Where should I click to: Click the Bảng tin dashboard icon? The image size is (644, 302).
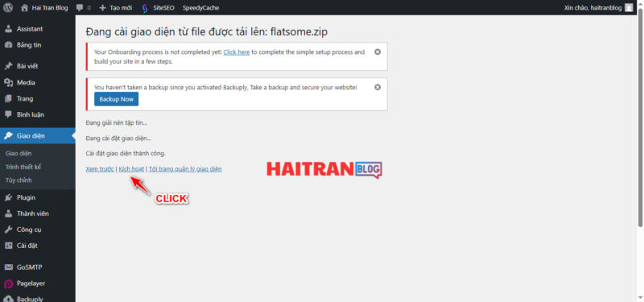tap(8, 45)
